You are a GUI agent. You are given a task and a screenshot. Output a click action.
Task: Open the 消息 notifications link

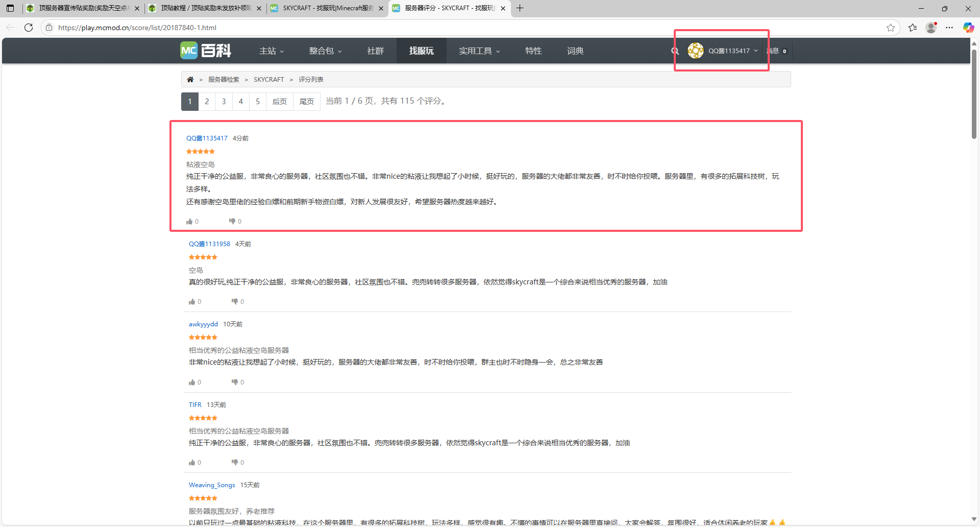[776, 51]
